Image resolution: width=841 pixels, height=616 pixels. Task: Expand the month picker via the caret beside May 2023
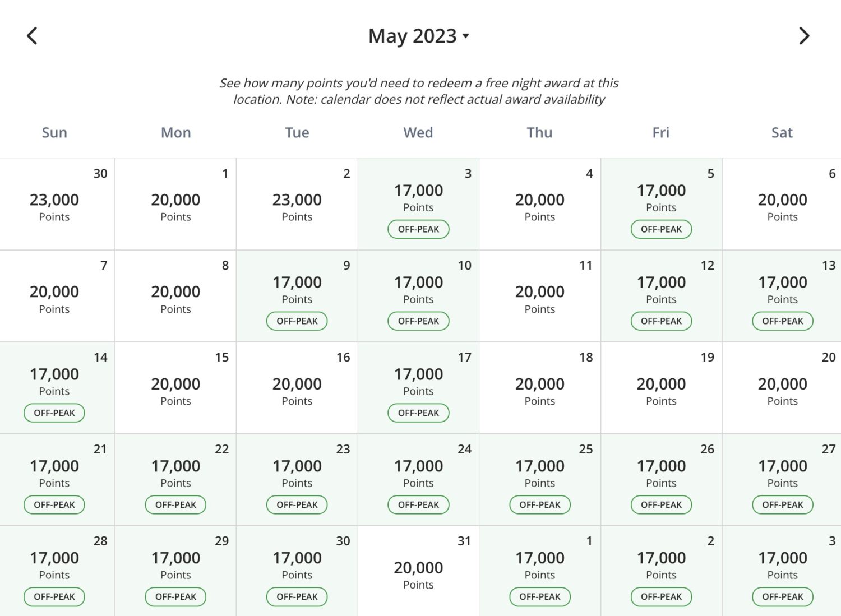466,36
